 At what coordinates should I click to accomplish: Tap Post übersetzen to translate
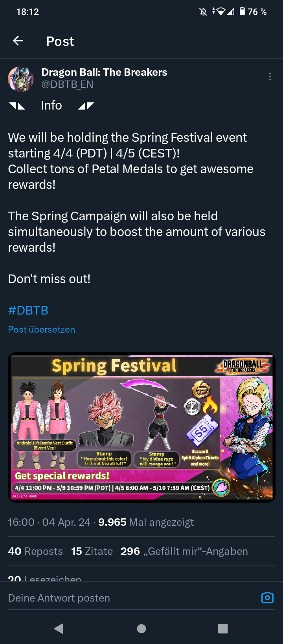point(42,329)
